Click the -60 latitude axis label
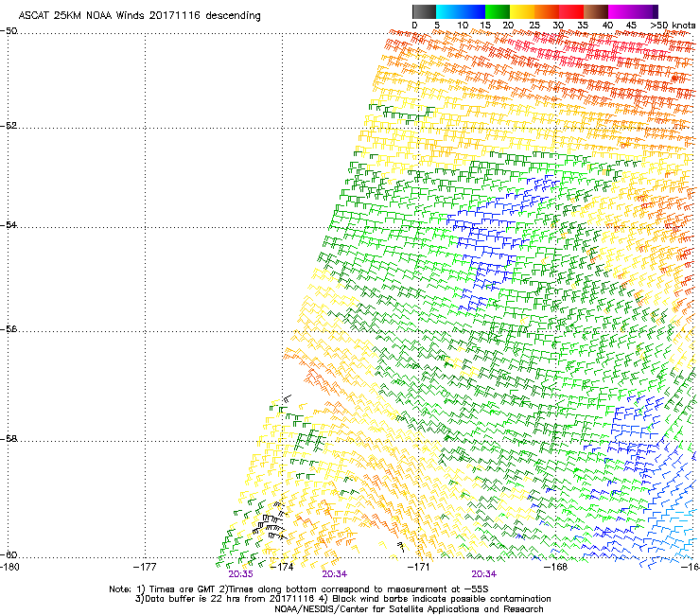Image resolution: width=700 pixels, height=615 pixels. point(9,554)
